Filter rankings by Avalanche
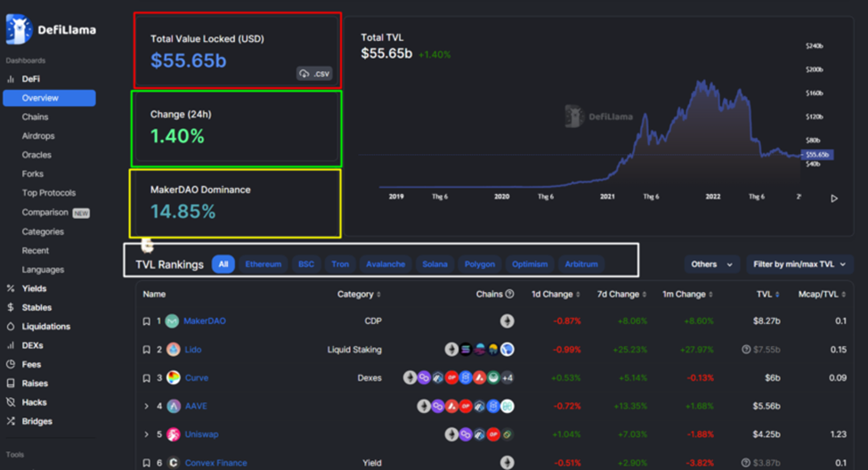 coord(385,264)
